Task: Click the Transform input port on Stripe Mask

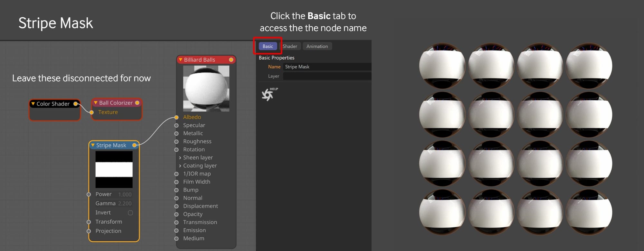Action: click(89, 222)
